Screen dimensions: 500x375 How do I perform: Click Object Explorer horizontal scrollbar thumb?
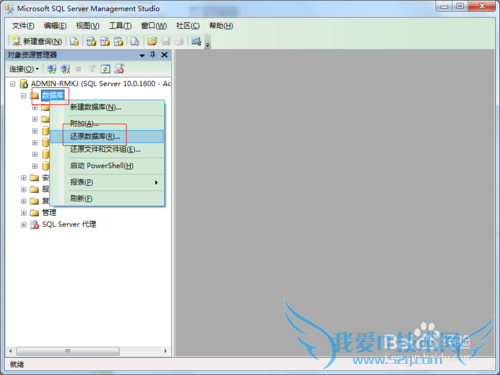point(68,351)
